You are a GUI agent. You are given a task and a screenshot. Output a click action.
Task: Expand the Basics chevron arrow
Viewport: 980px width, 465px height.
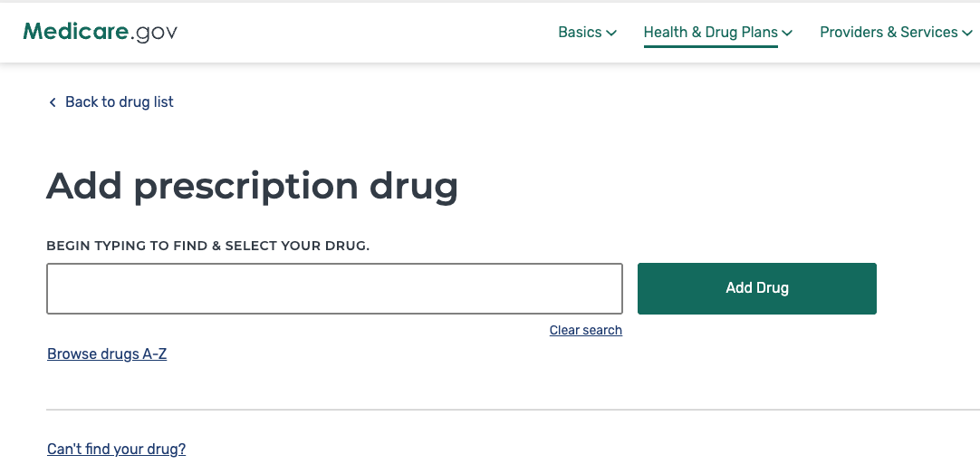pos(611,33)
